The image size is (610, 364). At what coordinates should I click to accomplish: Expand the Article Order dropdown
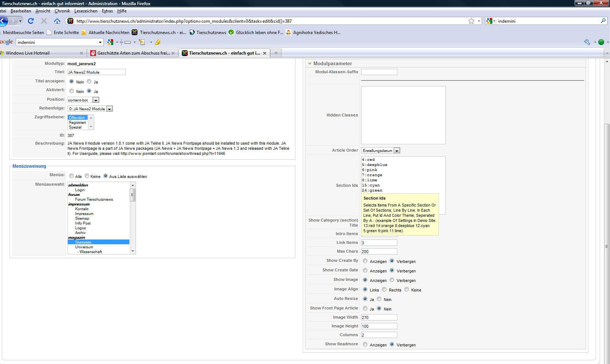point(397,151)
